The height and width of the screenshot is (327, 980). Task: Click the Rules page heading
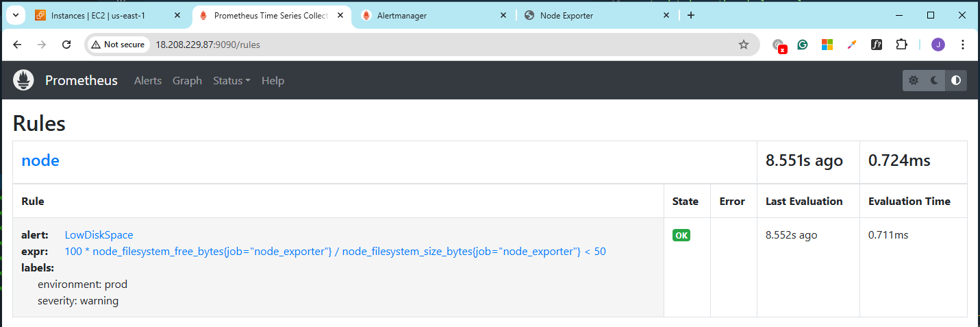pos(39,123)
